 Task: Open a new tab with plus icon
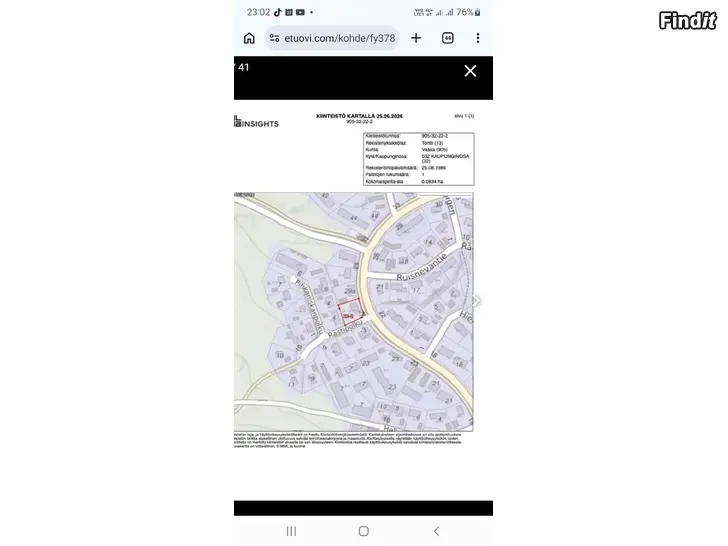click(x=416, y=38)
